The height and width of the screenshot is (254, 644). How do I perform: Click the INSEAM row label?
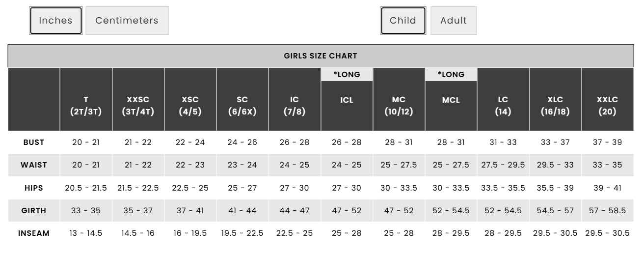34,233
